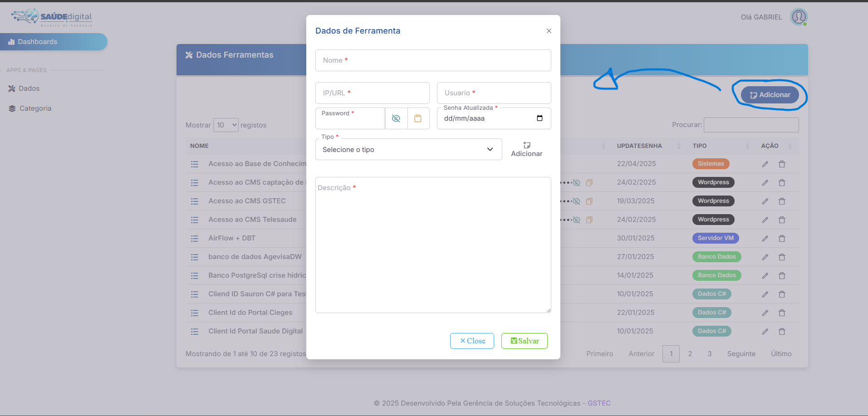Expand row details for Acesso ao CMS Telesaude
The image size is (868, 416).
tap(195, 220)
